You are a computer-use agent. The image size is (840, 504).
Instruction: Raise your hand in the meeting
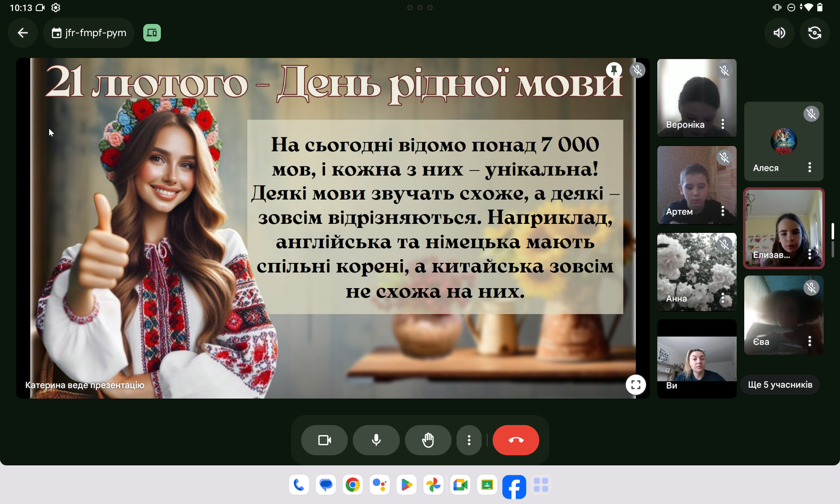428,440
